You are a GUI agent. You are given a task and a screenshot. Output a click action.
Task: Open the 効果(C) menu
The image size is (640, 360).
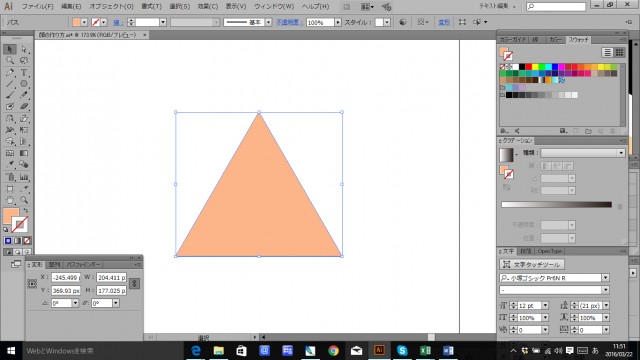click(x=207, y=7)
